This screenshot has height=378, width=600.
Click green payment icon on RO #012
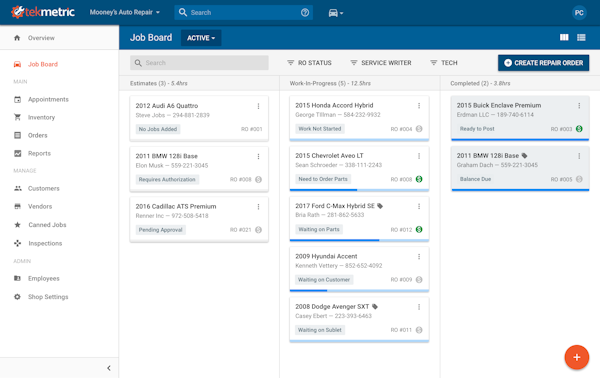[x=419, y=230]
